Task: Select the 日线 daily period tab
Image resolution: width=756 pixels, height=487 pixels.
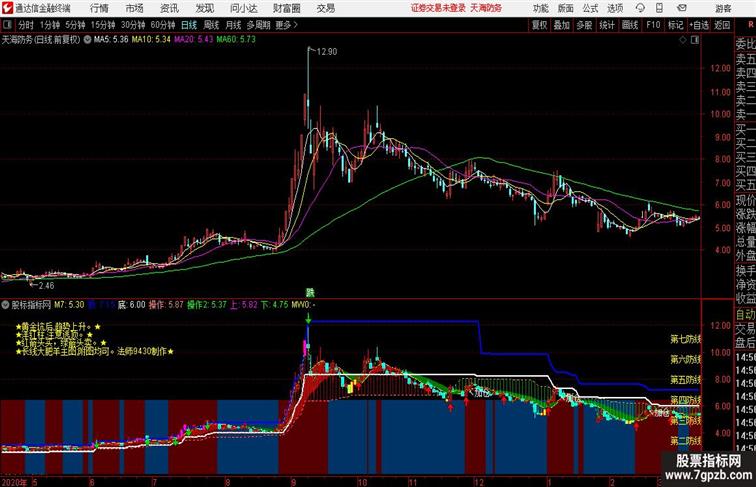Action: pyautogui.click(x=189, y=25)
